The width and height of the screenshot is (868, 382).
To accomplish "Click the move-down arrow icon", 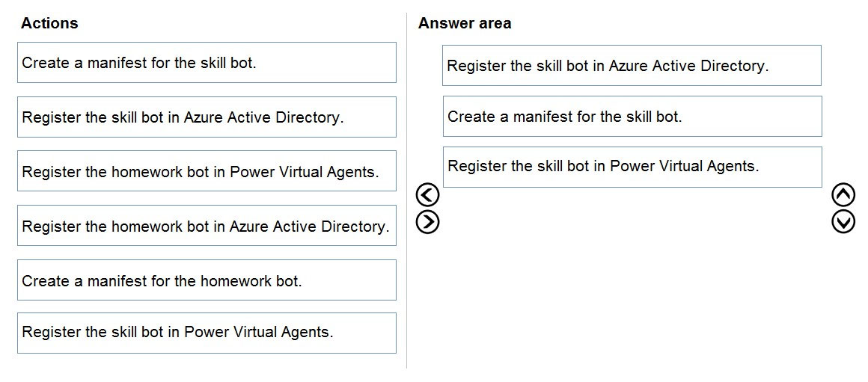I will (x=843, y=222).
